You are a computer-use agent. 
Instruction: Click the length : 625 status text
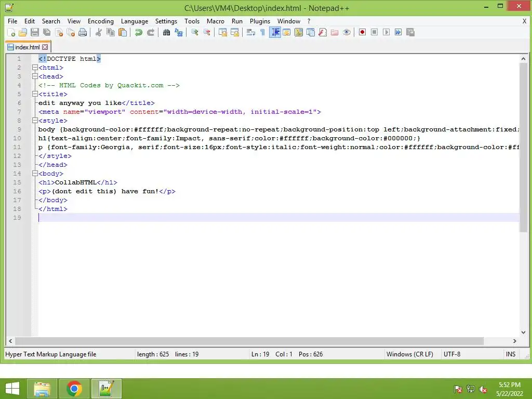click(x=153, y=354)
